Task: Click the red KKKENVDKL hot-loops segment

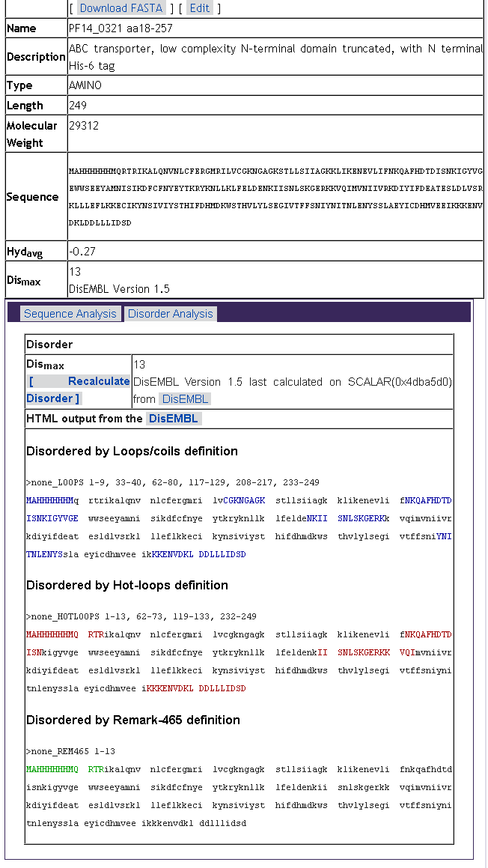Action: (171, 689)
